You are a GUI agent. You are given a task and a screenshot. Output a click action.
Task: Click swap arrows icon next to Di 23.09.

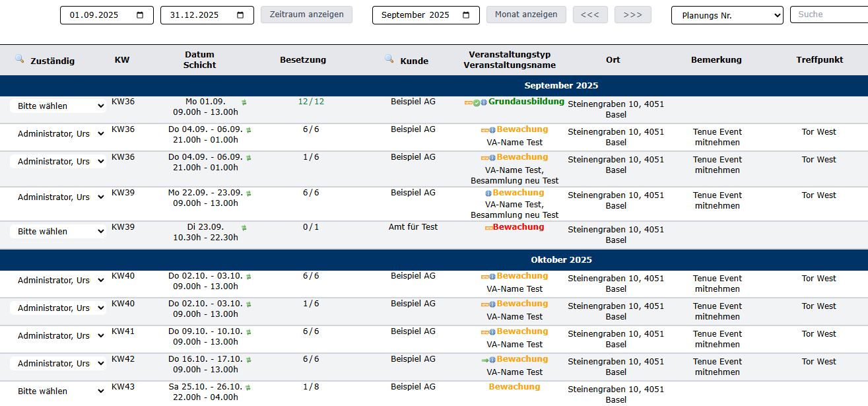pos(244,228)
